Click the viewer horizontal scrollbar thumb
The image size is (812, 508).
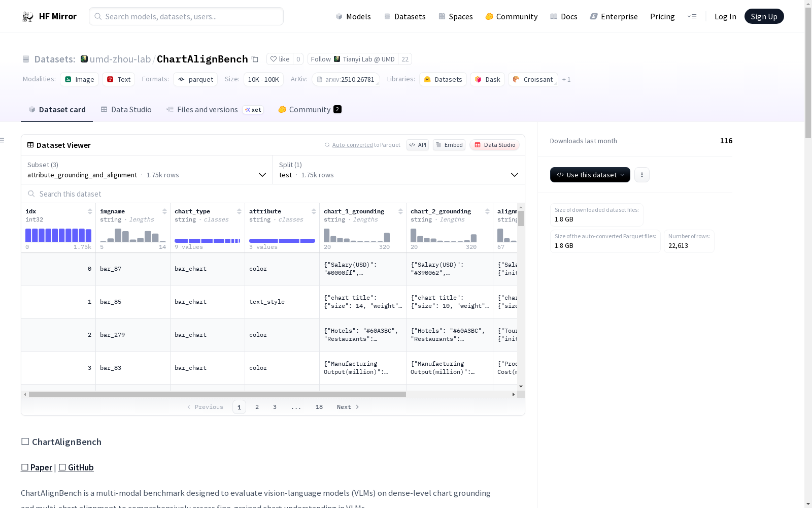tap(217, 394)
